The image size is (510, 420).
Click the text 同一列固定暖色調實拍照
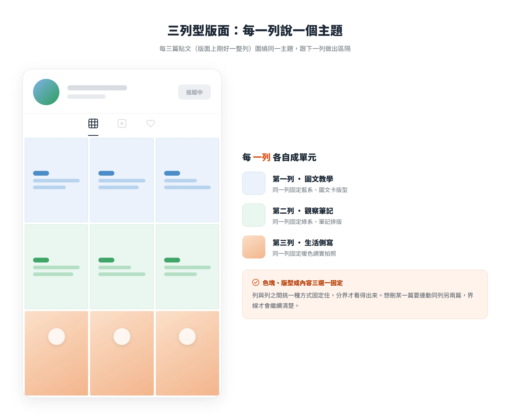point(304,254)
